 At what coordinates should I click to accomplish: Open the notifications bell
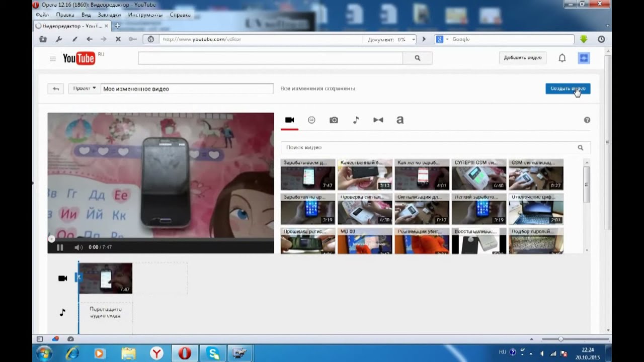[x=562, y=58]
